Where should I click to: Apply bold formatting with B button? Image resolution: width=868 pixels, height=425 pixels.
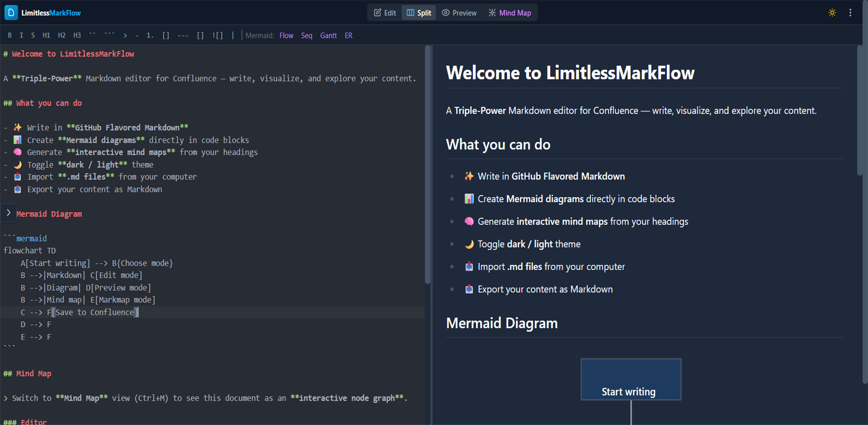(x=9, y=35)
